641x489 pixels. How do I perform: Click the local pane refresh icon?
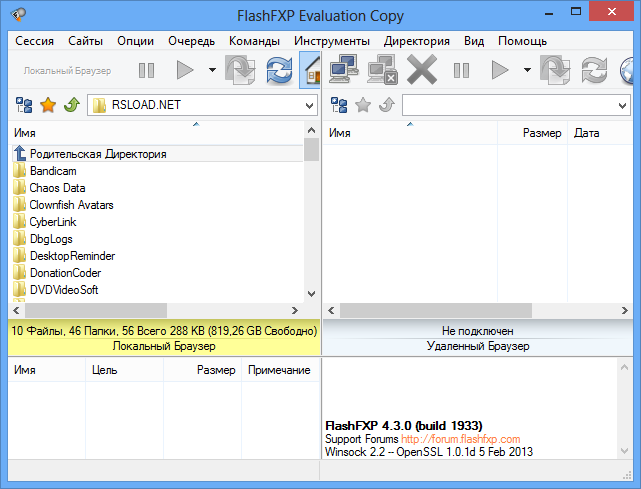coord(280,70)
